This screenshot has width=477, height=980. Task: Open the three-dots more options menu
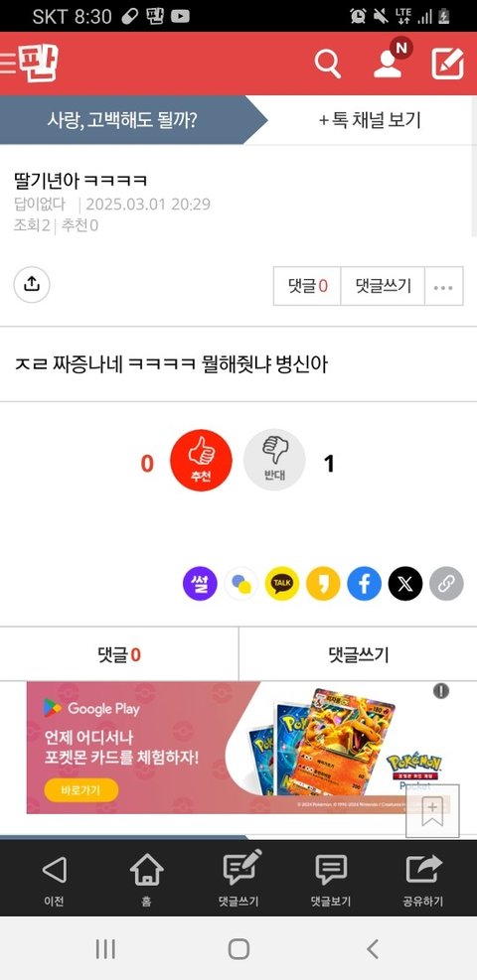443,286
